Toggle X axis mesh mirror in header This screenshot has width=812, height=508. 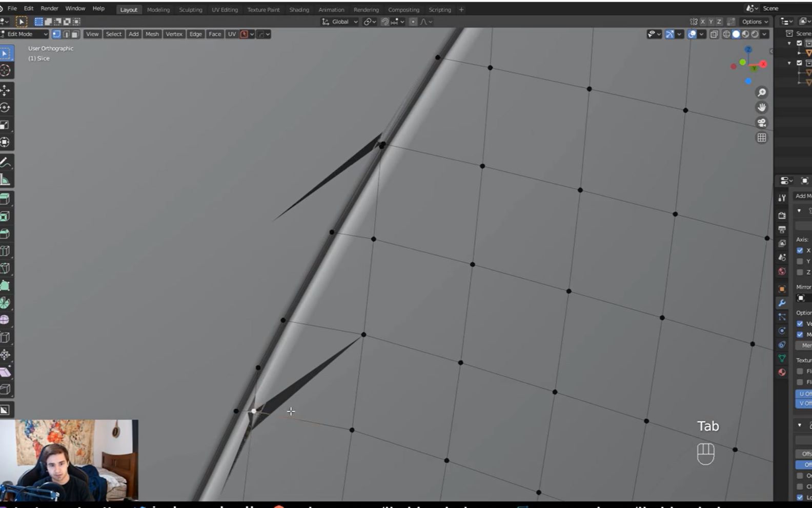(x=703, y=22)
